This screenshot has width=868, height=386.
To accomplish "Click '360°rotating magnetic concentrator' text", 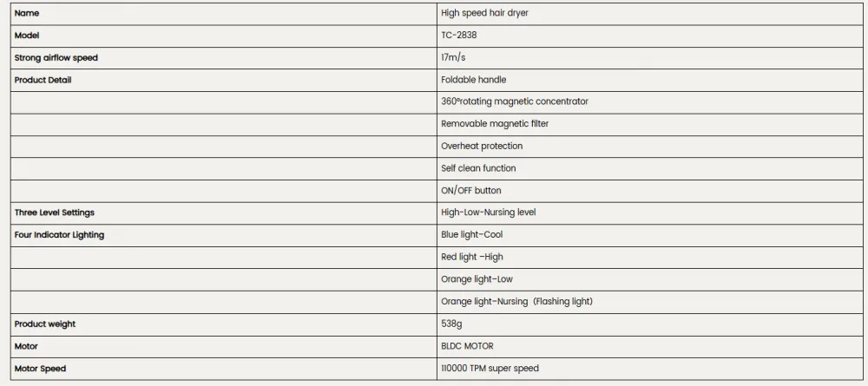I will (514, 101).
